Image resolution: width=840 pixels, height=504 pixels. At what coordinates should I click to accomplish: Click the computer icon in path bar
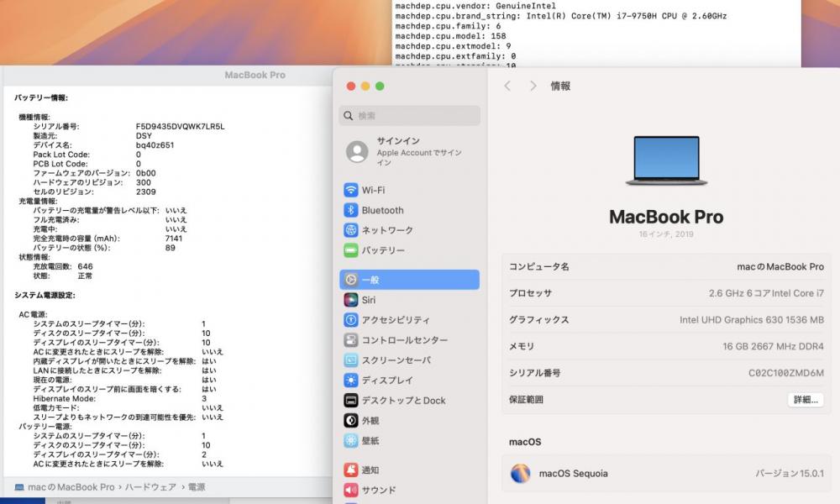19,487
